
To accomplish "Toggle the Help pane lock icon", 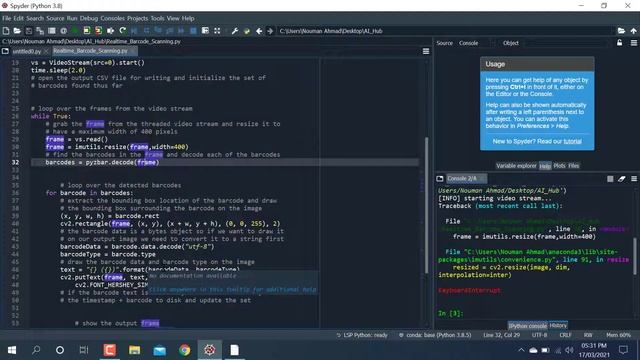I will click(x=620, y=43).
